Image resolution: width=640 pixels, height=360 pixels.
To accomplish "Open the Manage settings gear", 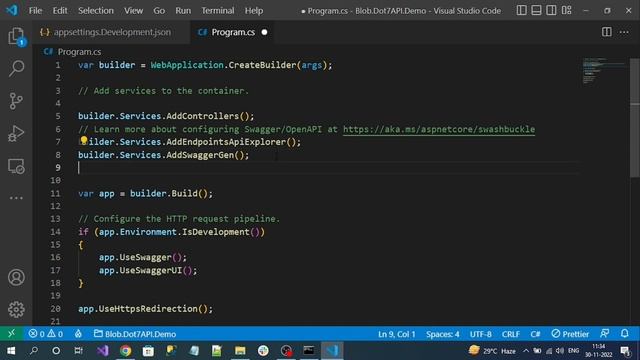I will pos(16,309).
